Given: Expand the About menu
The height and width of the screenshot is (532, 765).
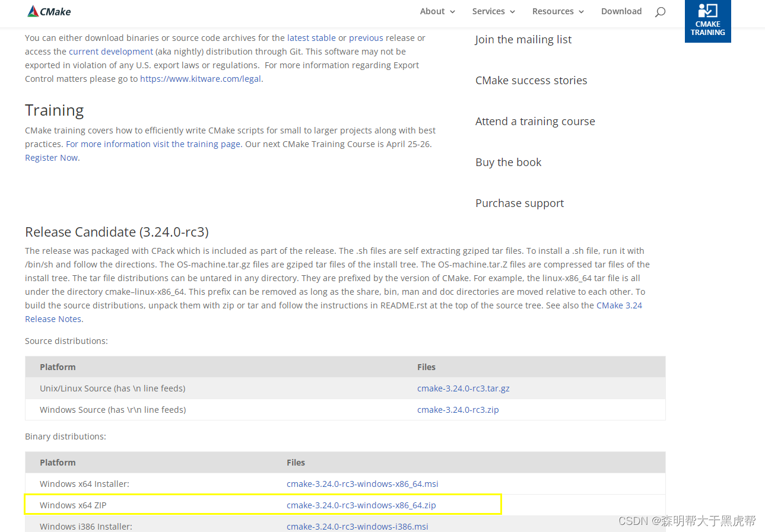Looking at the screenshot, I should point(437,11).
